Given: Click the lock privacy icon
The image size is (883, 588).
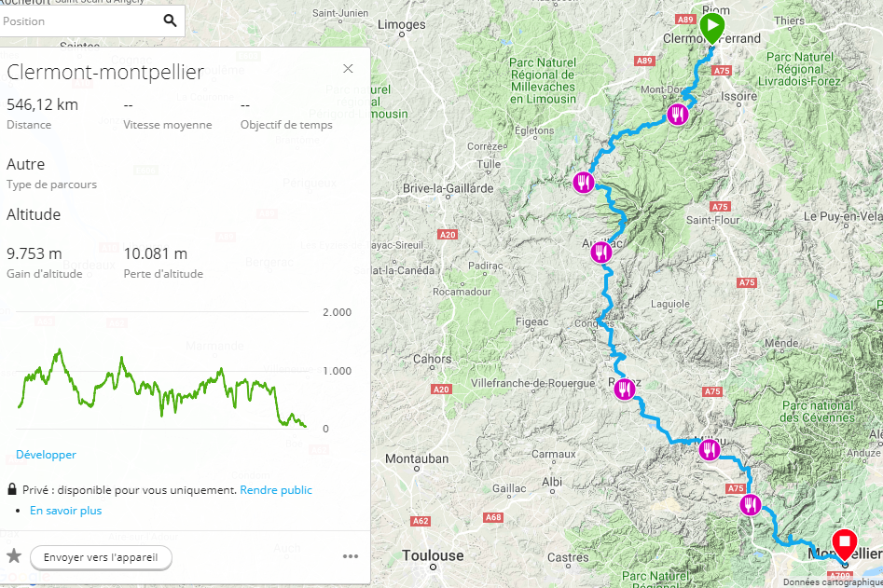Looking at the screenshot, I should pyautogui.click(x=12, y=489).
